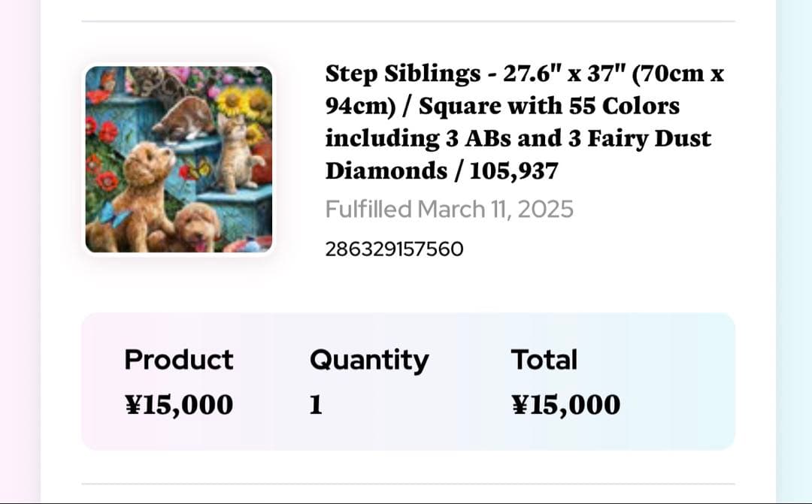Click the divider line above the product

click(408, 21)
